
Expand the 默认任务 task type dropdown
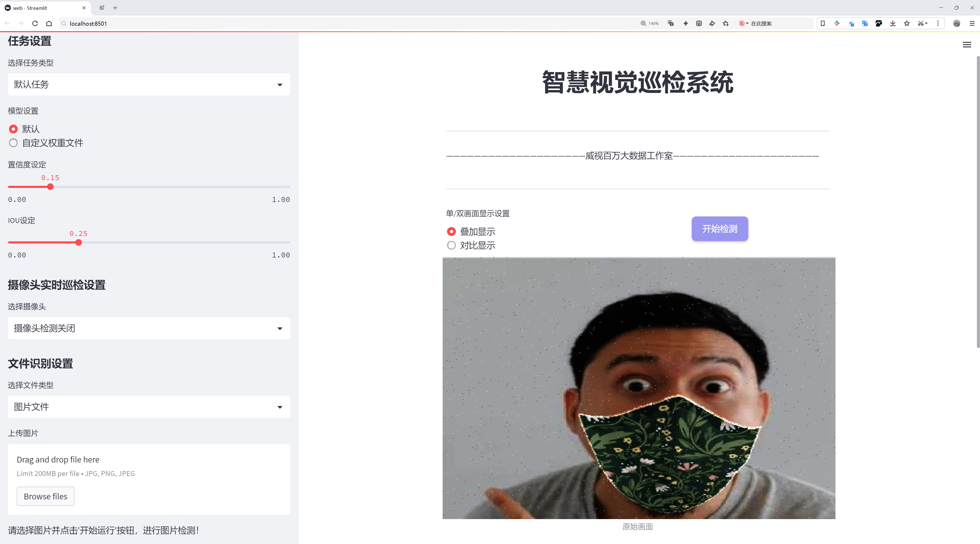(x=149, y=84)
